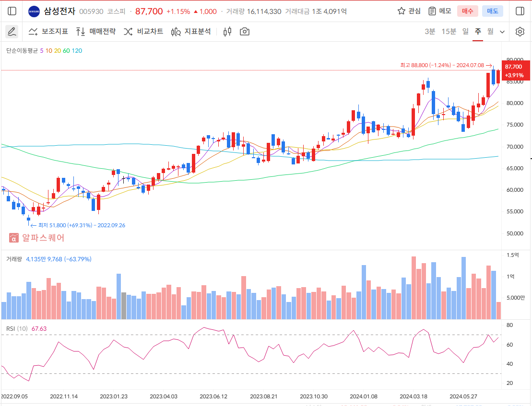The width and height of the screenshot is (532, 406).
Task: Click stock code 005930
Action: click(x=91, y=12)
